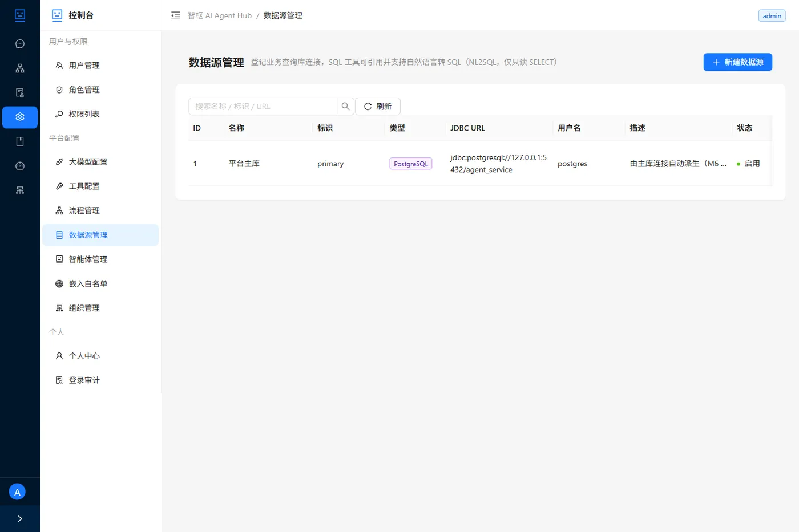Select the highlighted 数据源管理 sidebar item

[x=100, y=235]
